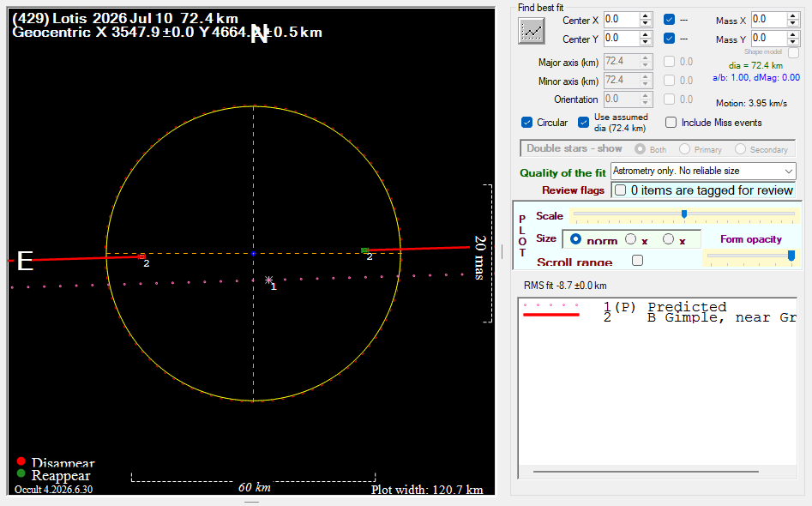
Task: Toggle the Circular checkbox
Action: click(526, 123)
